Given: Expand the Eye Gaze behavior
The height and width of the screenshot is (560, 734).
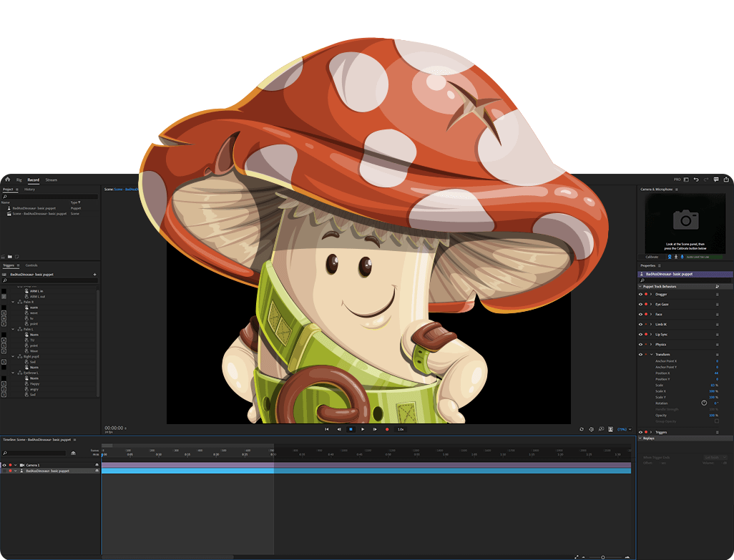Looking at the screenshot, I should pos(651,304).
